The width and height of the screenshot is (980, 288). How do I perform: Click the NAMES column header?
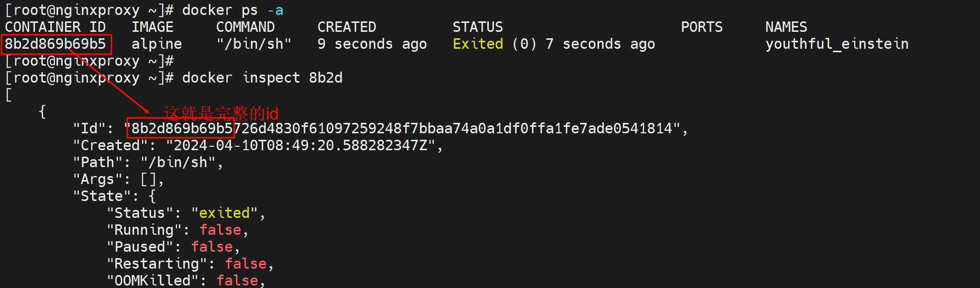coord(786,27)
